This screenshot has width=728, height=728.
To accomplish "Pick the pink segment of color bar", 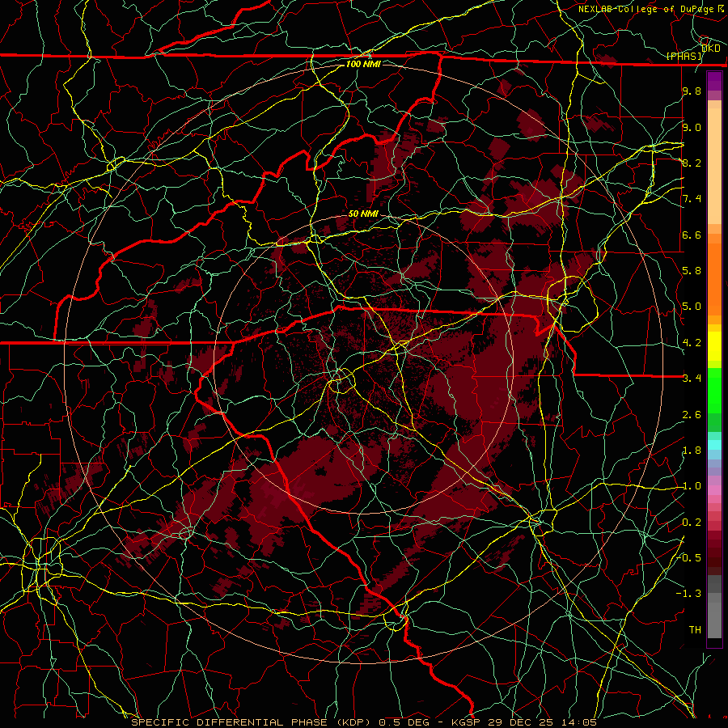I will [x=714, y=490].
